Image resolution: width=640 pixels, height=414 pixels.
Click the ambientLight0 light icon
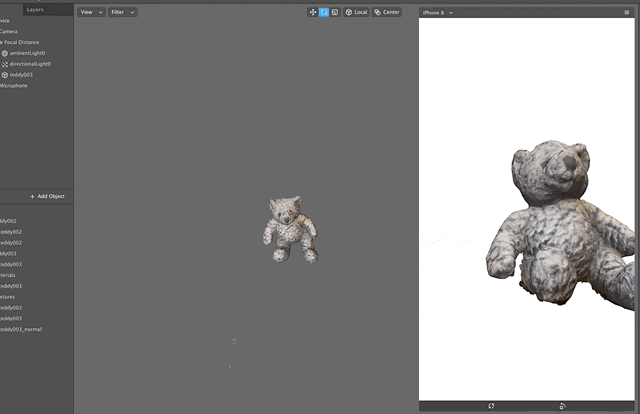4,53
